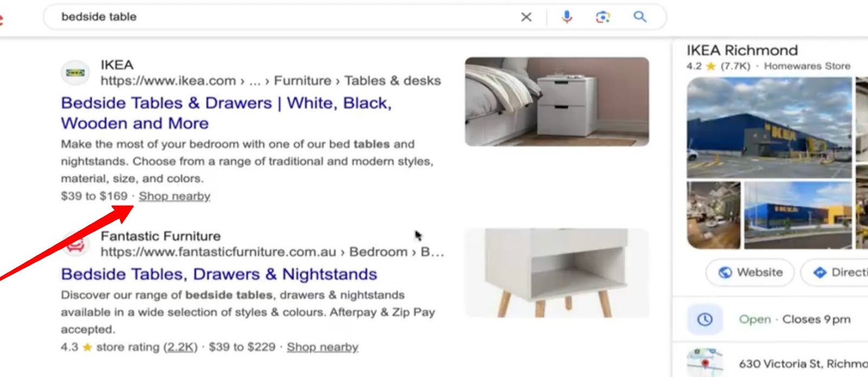
Task: Click the Fantastic Furniture favicon
Action: [x=75, y=245]
